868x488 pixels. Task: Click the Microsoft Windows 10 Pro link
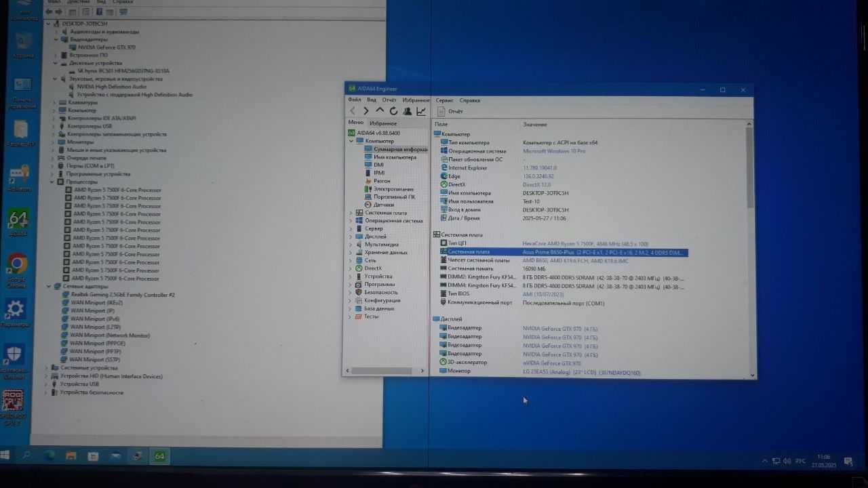(x=554, y=151)
